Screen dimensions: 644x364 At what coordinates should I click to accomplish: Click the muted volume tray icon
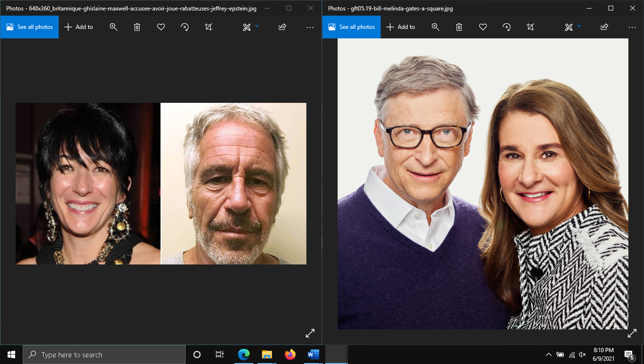click(583, 355)
